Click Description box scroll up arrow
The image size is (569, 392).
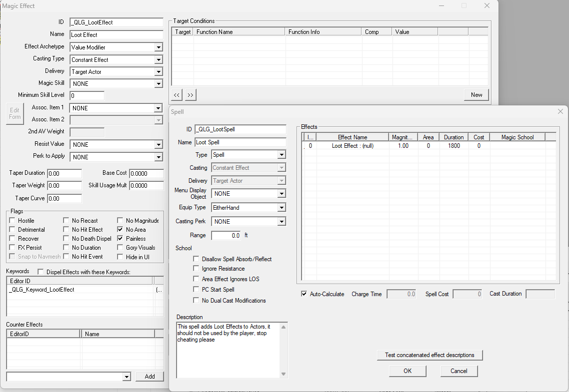tap(283, 327)
